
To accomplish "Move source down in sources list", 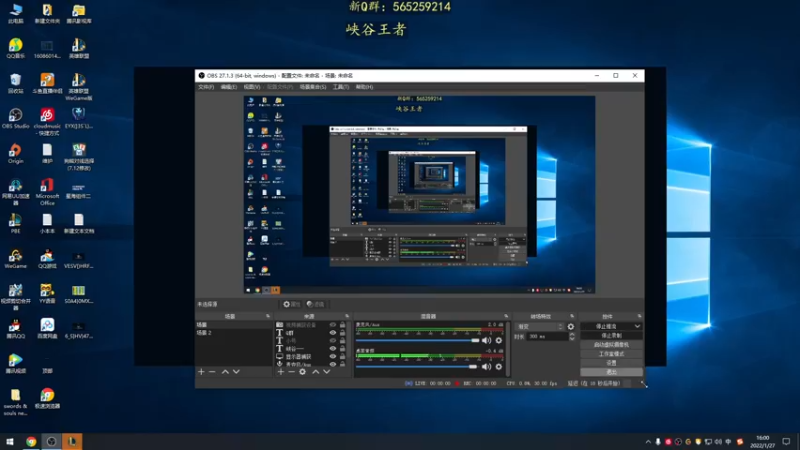I will [327, 372].
